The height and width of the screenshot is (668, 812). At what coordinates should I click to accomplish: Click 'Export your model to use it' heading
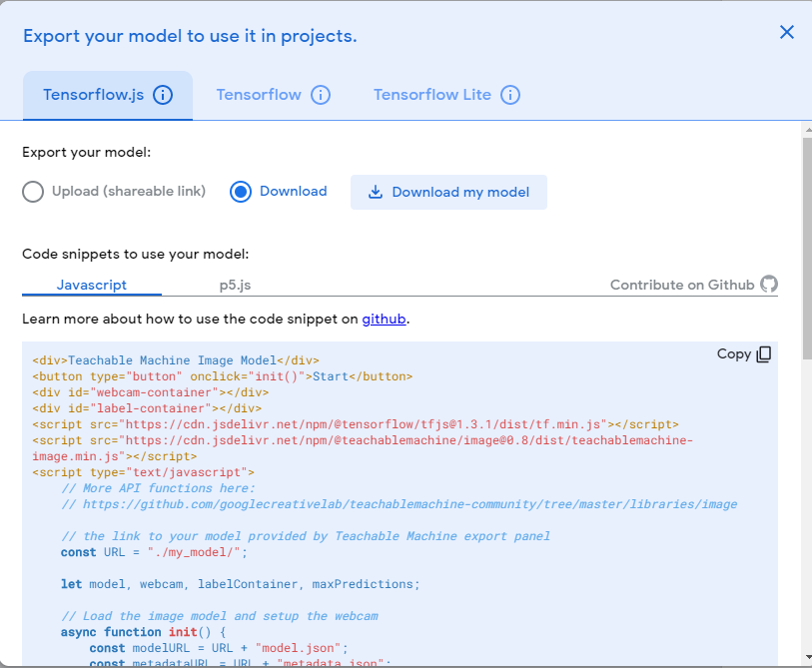tap(190, 36)
